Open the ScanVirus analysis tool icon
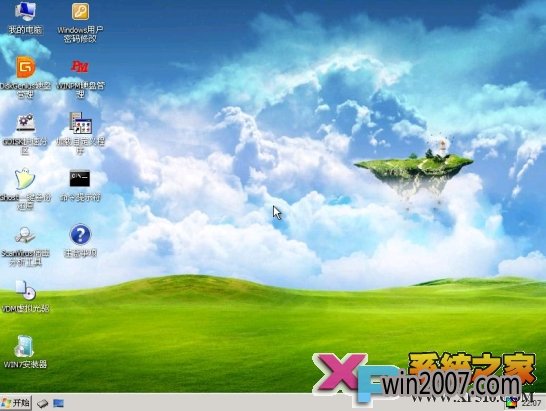The image size is (546, 411). 25,235
